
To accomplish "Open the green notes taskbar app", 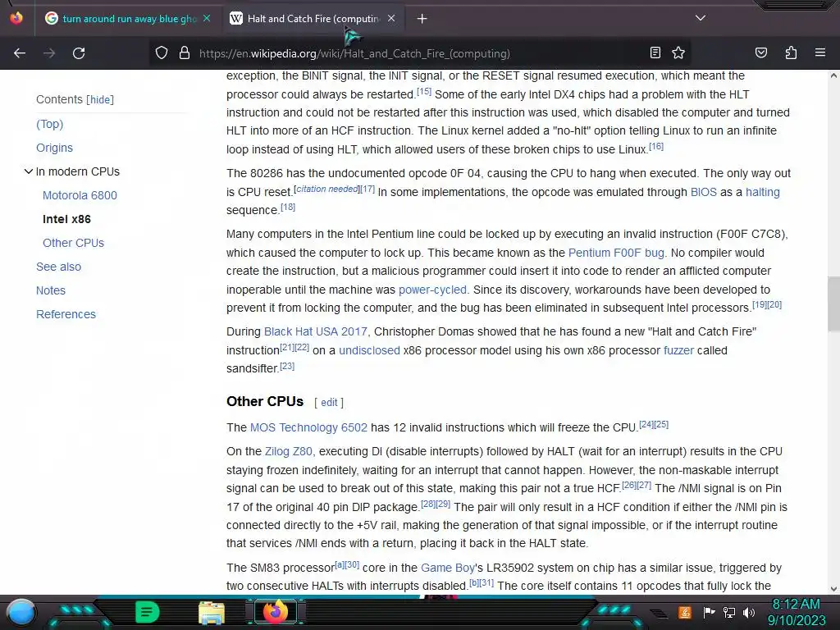I will (148, 612).
